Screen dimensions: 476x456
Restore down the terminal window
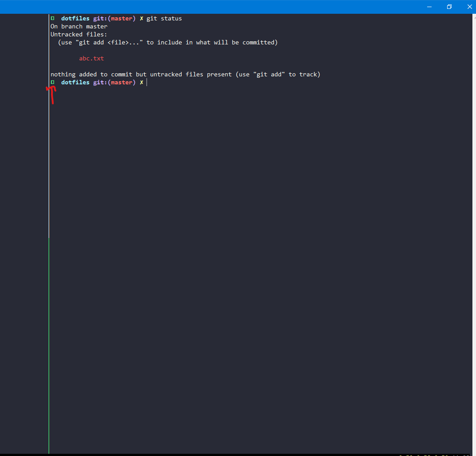pyautogui.click(x=449, y=7)
